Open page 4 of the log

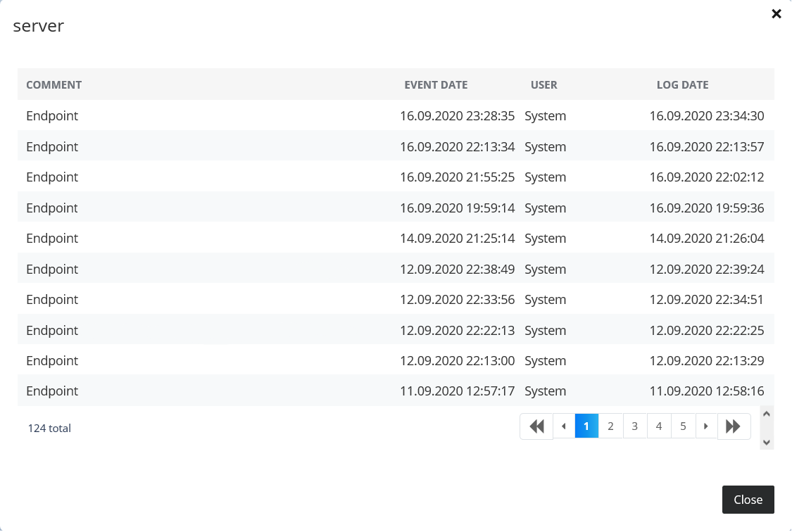[x=659, y=426]
